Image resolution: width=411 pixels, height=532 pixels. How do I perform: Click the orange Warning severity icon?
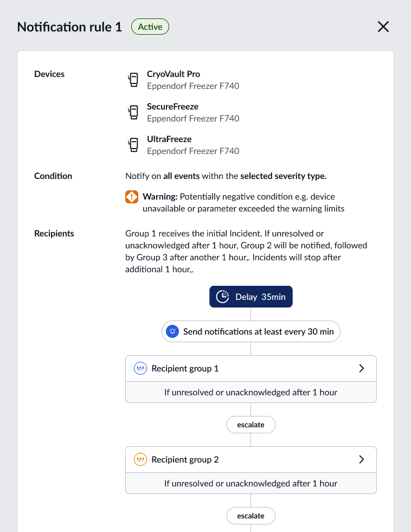click(x=132, y=197)
